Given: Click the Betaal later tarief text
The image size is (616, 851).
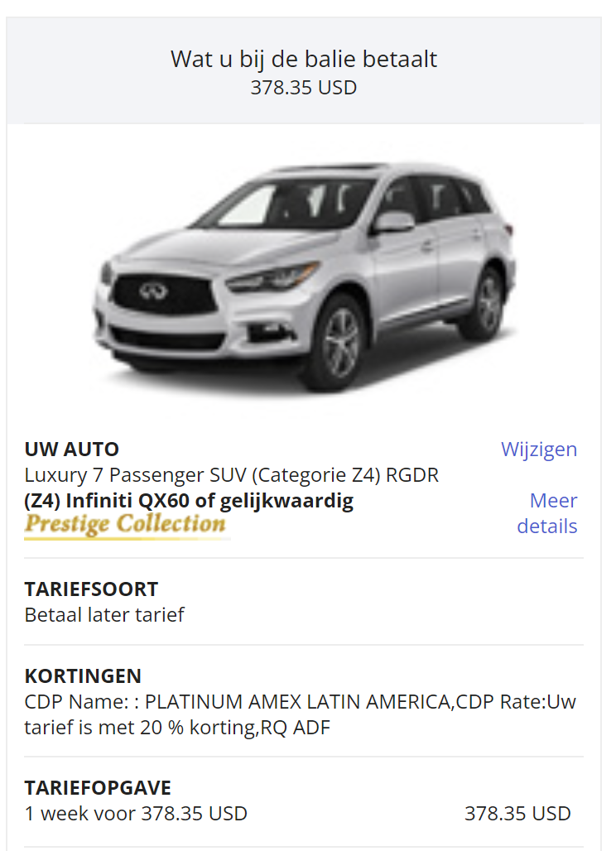Looking at the screenshot, I should pos(104,615).
